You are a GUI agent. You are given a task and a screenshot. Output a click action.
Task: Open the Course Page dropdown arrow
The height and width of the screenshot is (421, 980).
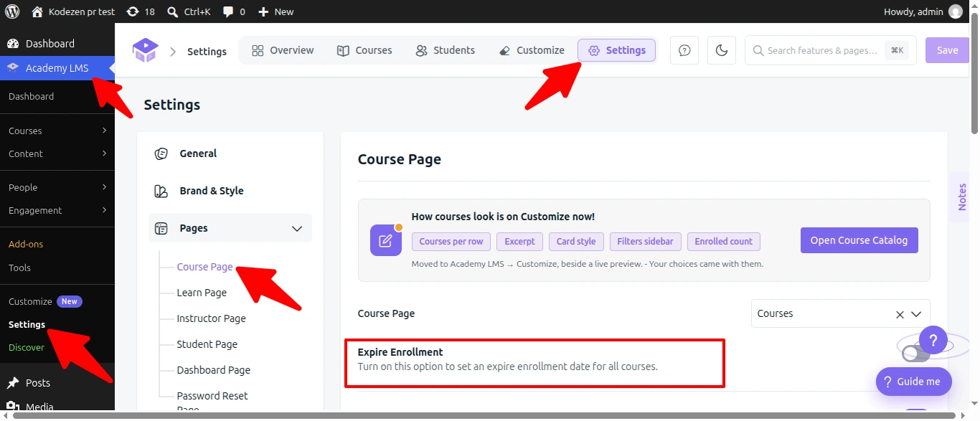click(916, 314)
